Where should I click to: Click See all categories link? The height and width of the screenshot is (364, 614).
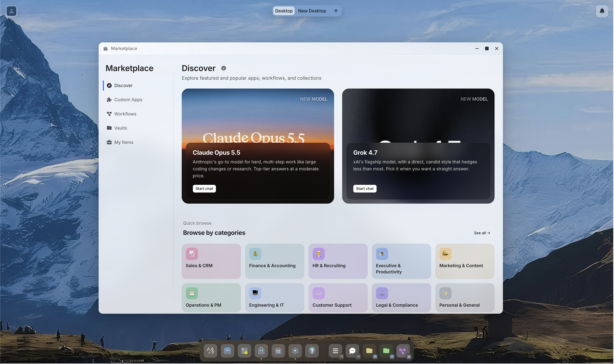click(x=482, y=233)
